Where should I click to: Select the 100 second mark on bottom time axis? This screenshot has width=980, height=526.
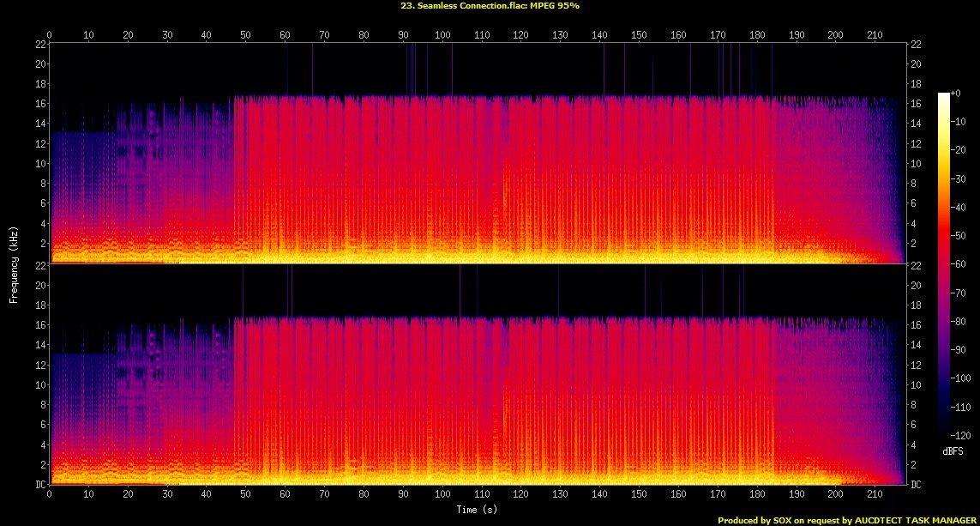442,494
